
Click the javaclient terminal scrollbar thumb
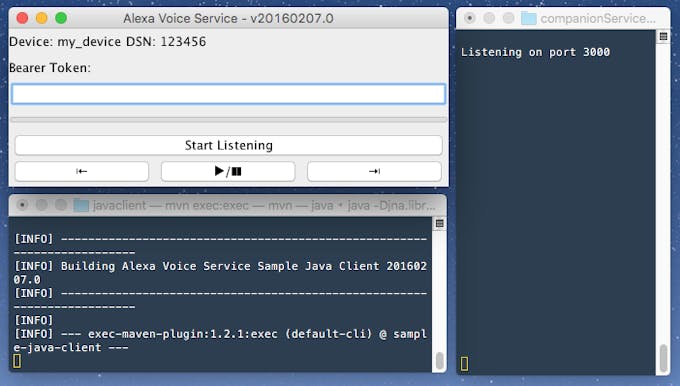coord(439,361)
